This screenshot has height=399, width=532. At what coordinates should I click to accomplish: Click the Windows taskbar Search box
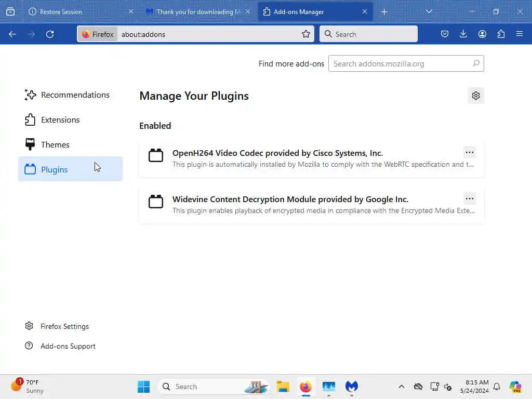click(214, 387)
